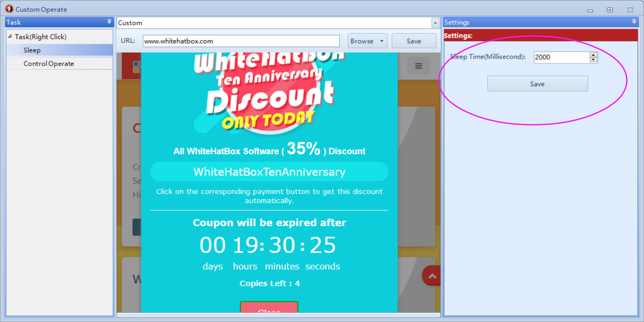Open the Custom combo box dropdown

[435, 23]
